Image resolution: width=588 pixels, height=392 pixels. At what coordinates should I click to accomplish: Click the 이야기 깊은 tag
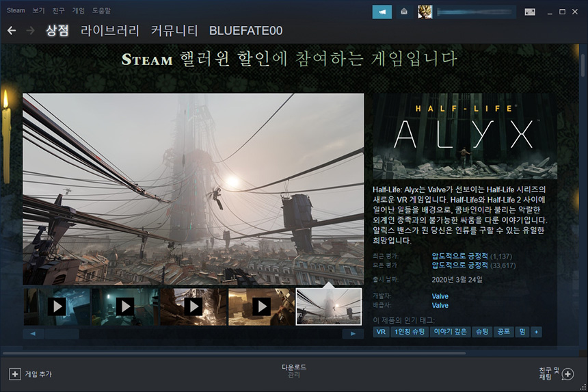pos(450,332)
